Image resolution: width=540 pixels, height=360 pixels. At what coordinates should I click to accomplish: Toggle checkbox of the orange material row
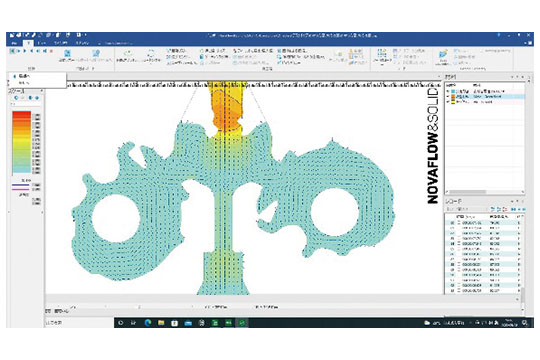coord(448,97)
